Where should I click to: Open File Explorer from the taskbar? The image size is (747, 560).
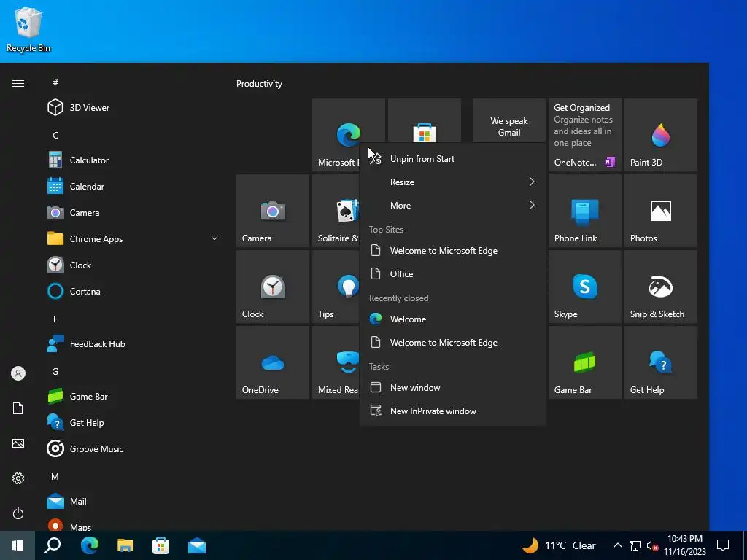click(x=125, y=545)
